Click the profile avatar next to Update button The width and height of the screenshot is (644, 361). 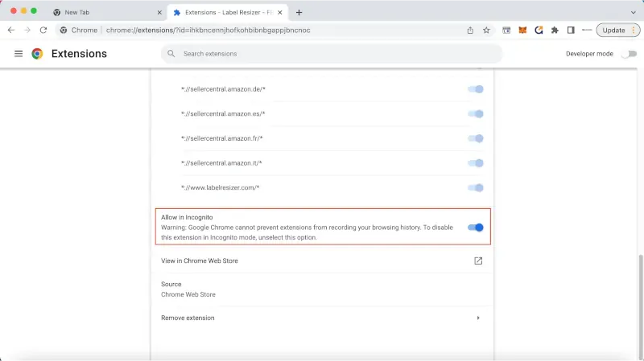tap(587, 30)
